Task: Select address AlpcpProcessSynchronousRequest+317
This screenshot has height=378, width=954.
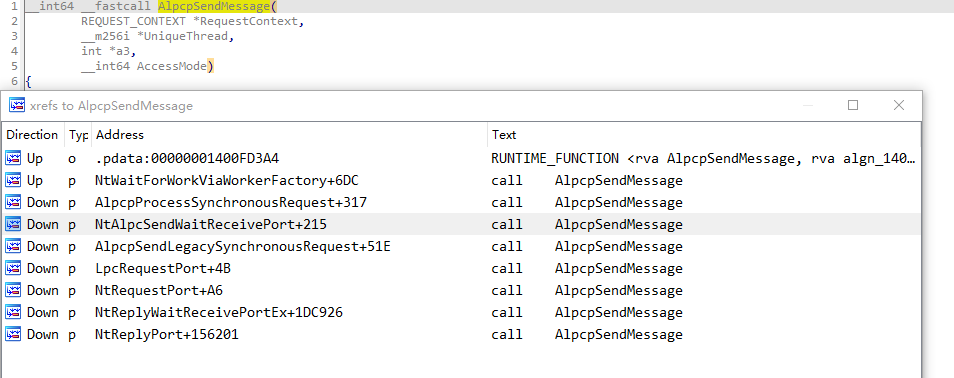Action: point(231,202)
